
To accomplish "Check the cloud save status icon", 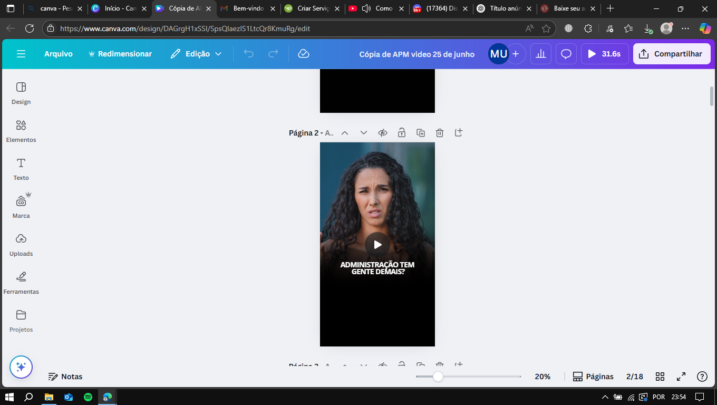I will pos(303,54).
